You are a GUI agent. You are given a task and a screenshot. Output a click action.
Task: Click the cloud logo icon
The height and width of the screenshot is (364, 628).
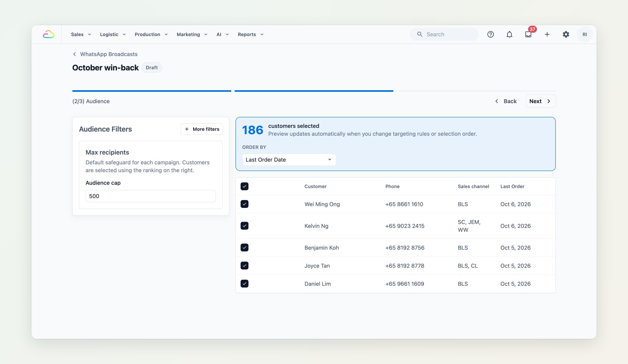coord(48,35)
